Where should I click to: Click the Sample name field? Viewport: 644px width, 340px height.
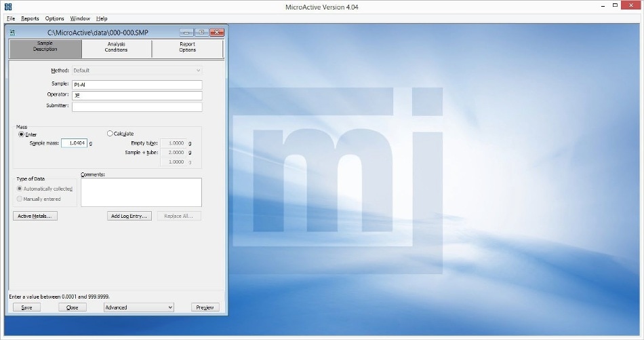137,85
